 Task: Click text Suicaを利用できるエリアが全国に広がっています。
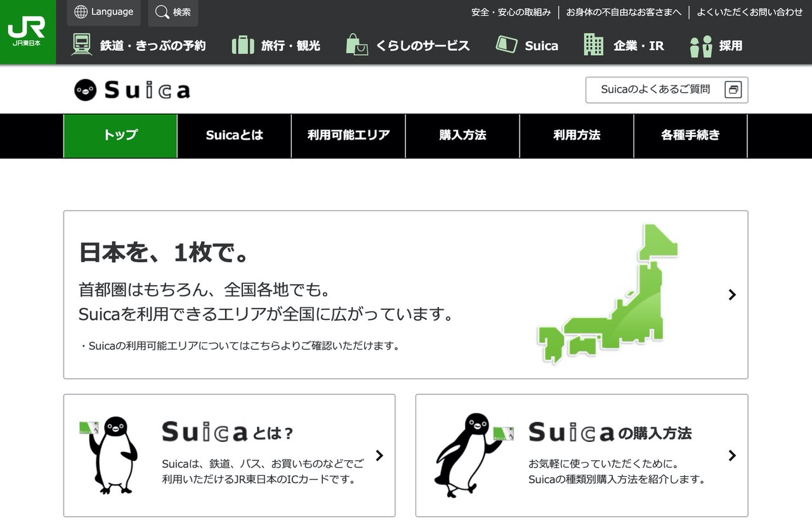coord(266,314)
